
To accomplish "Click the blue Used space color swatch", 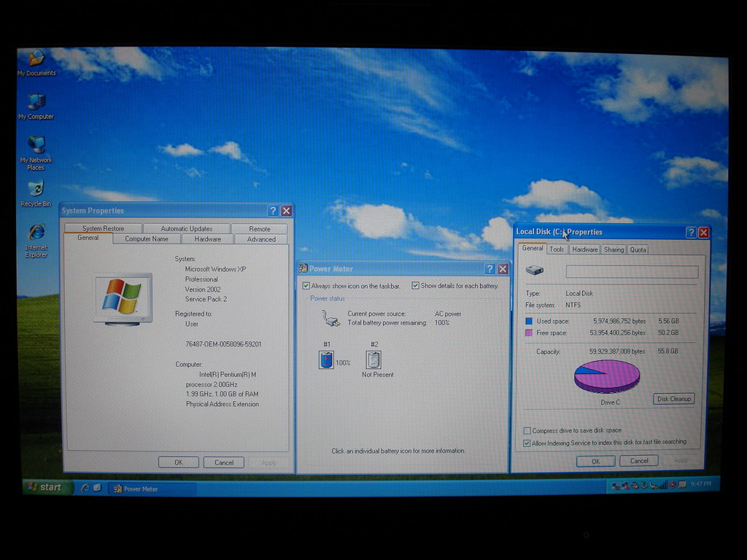I will tap(529, 322).
